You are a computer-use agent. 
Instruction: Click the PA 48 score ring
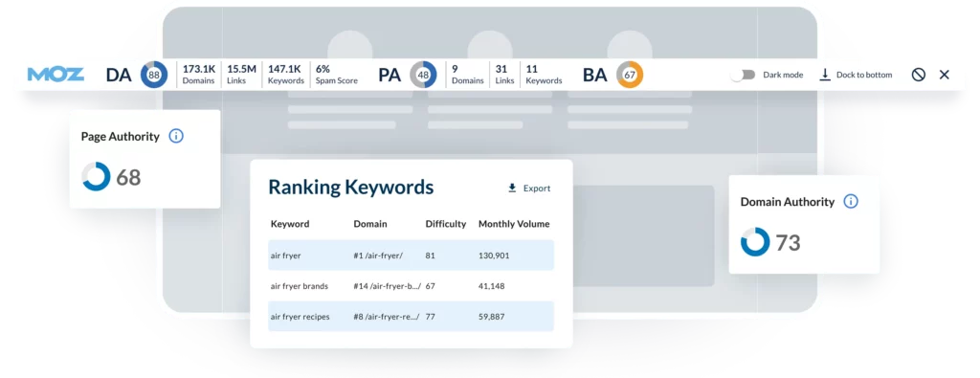[x=423, y=75]
